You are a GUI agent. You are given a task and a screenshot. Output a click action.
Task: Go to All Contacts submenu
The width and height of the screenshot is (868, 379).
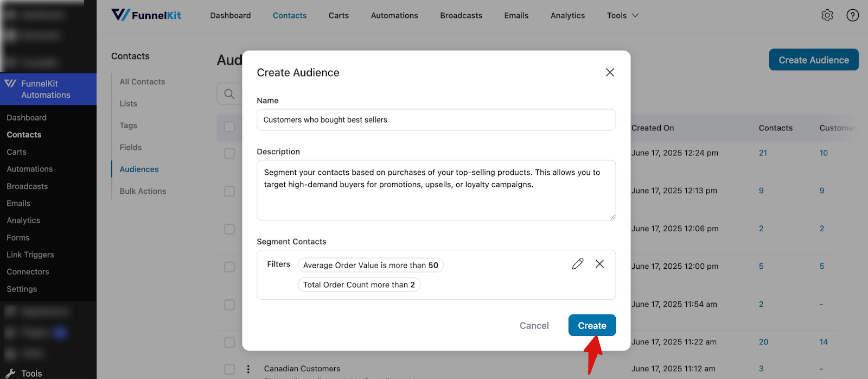(142, 81)
